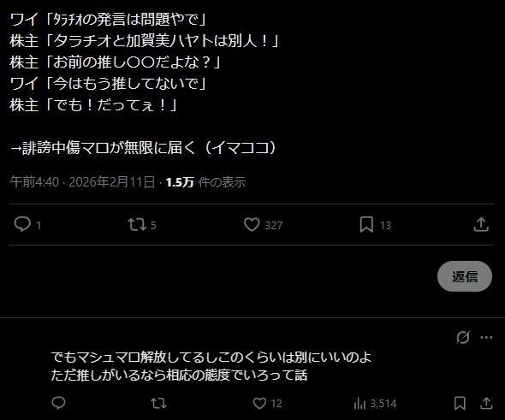Click the main post text starting ワイ「ﾀﾗﾁｵの発言は
This screenshot has width=505, height=420.
[145, 83]
